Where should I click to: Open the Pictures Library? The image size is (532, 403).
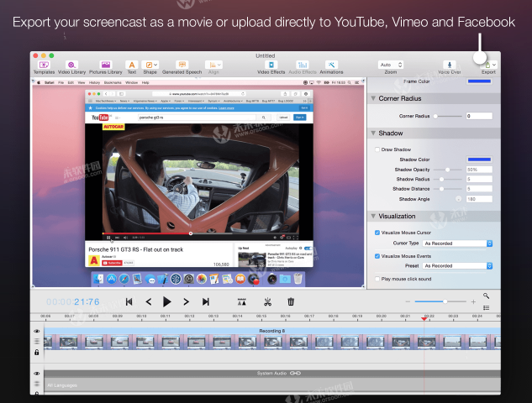pyautogui.click(x=105, y=65)
